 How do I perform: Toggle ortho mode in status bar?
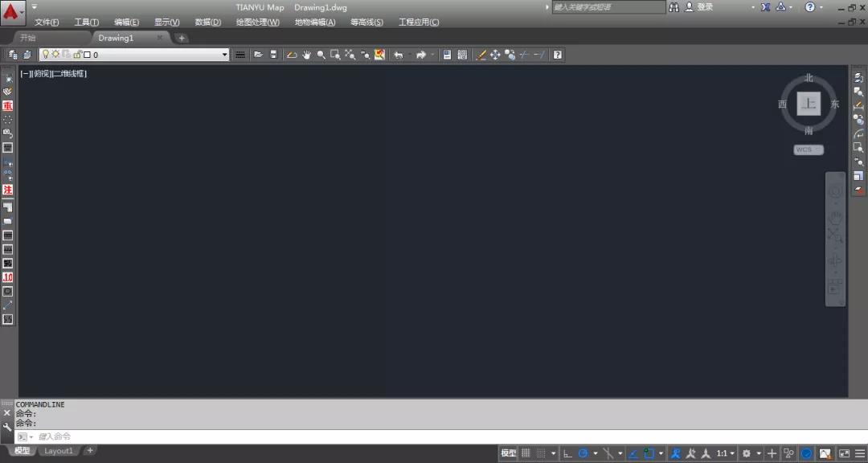pyautogui.click(x=567, y=453)
